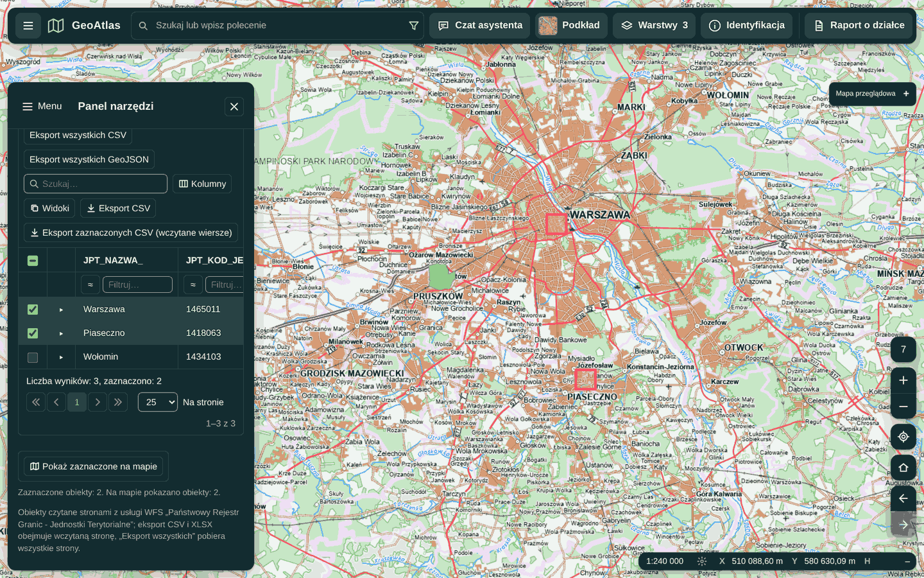Return to home map extent
Viewport: 924px width, 578px height.
pyautogui.click(x=903, y=468)
